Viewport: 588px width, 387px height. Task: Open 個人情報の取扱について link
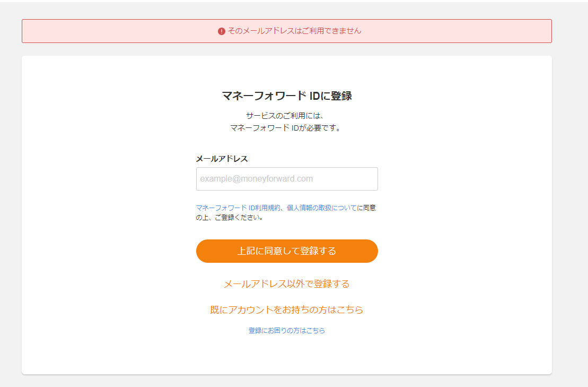[322, 208]
